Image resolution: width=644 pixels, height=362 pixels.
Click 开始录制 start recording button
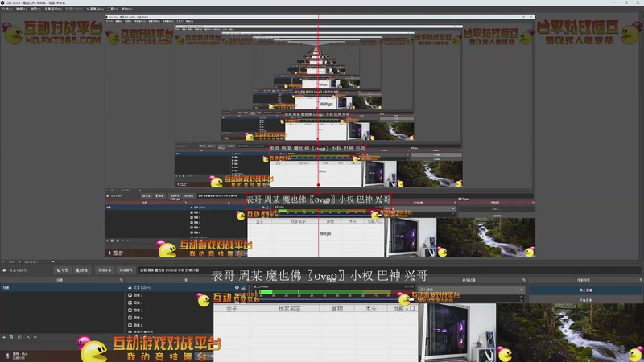click(586, 300)
